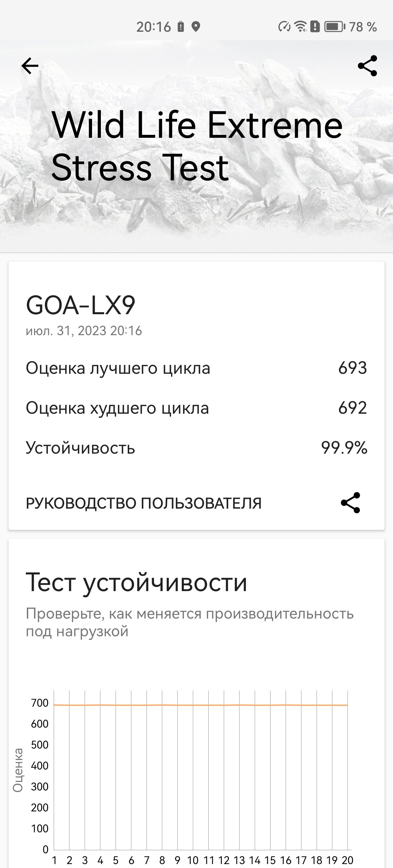Tap the Тест устойчивости heading
The height and width of the screenshot is (868, 393).
pyautogui.click(x=137, y=582)
